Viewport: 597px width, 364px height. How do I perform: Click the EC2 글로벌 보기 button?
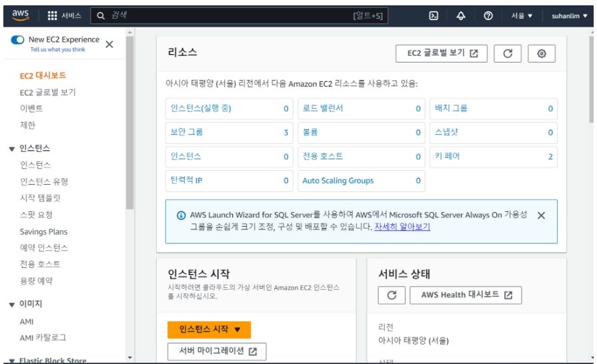pyautogui.click(x=442, y=53)
